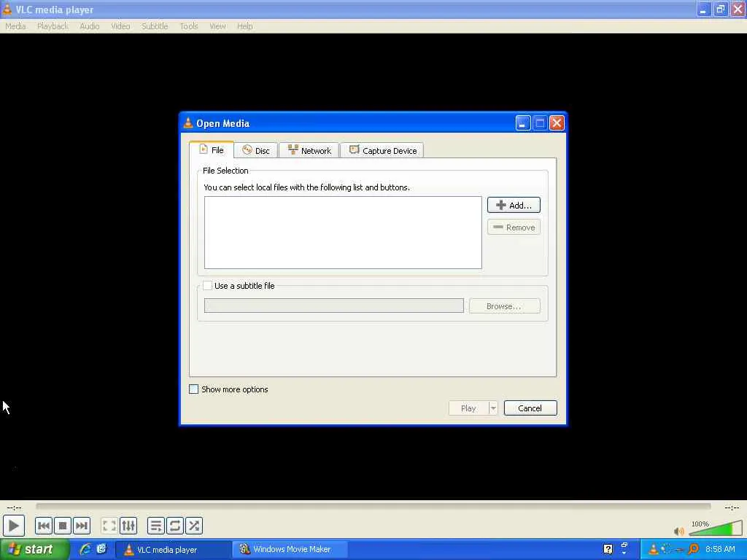Viewport: 747px width, 560px height.
Task: Click the Remove file button
Action: click(x=514, y=227)
